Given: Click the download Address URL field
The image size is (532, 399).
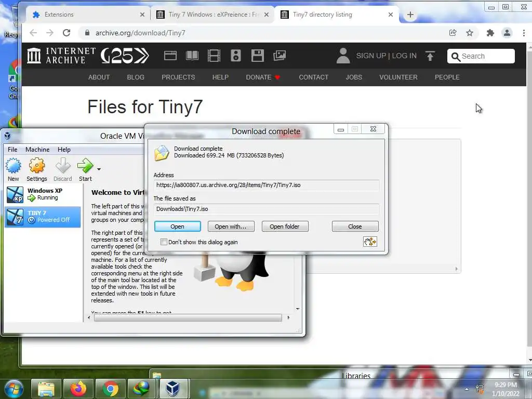Looking at the screenshot, I should (x=267, y=185).
